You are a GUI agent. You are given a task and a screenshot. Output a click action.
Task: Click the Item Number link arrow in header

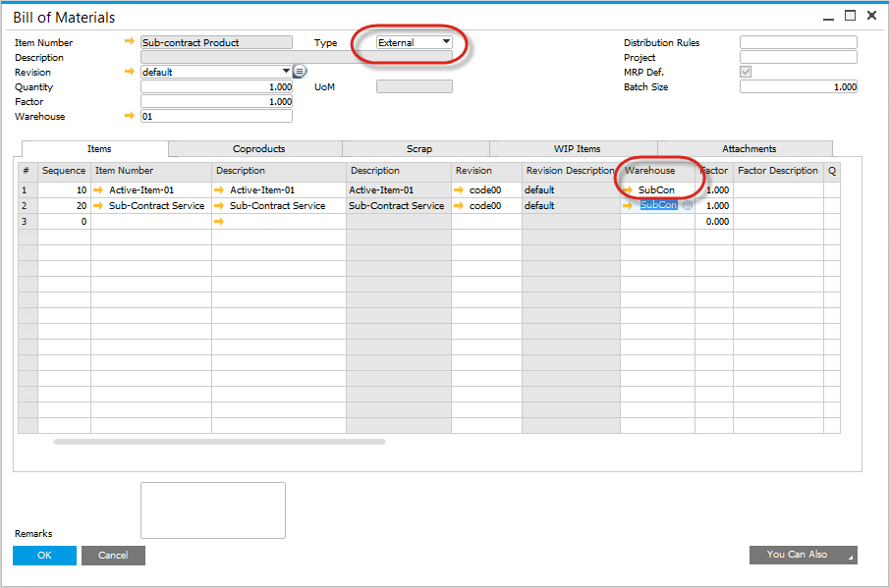click(x=130, y=42)
